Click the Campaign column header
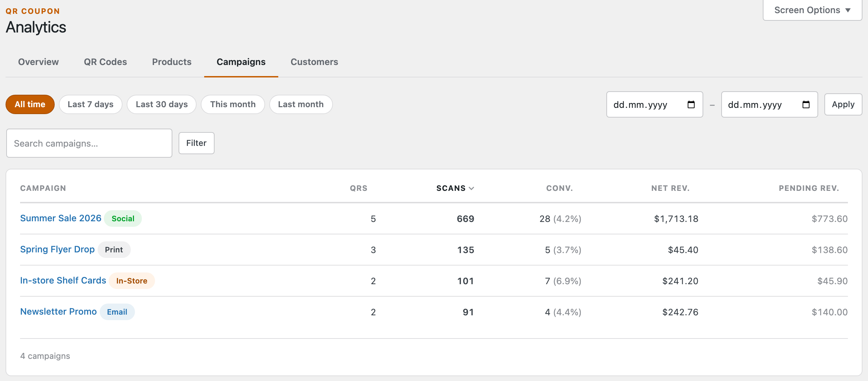This screenshot has width=868, height=381. tap(43, 188)
